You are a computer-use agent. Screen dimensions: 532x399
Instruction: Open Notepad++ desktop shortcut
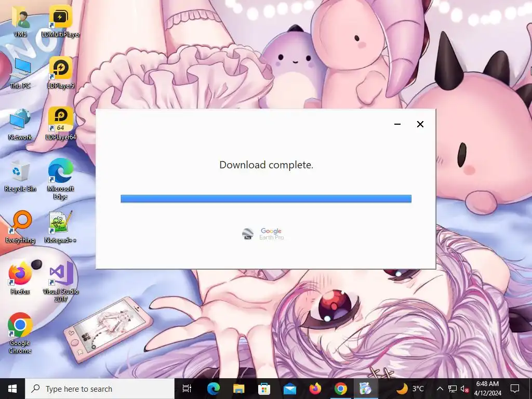(60, 227)
